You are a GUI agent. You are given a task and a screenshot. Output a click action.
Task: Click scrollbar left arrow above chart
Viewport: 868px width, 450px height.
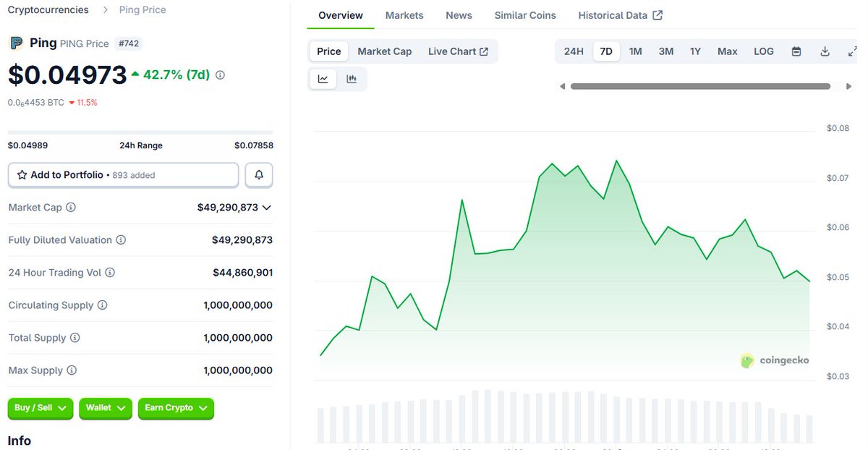(x=562, y=86)
